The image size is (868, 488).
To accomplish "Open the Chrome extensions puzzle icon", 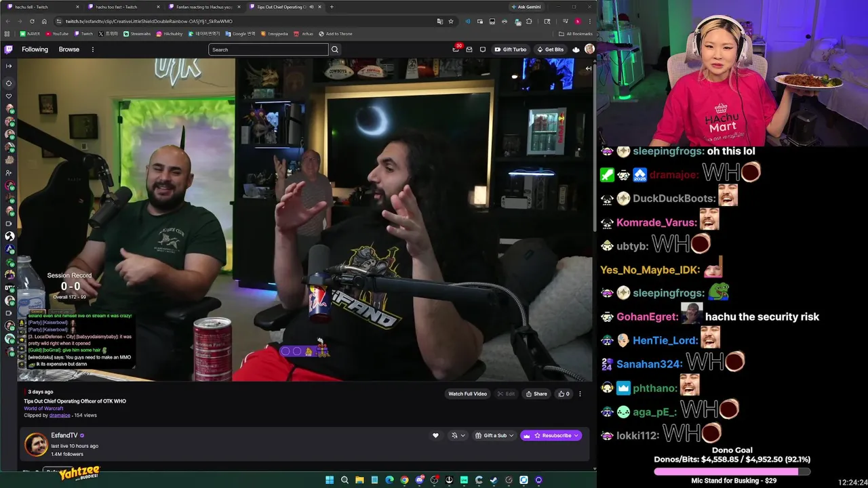I will [x=529, y=21].
